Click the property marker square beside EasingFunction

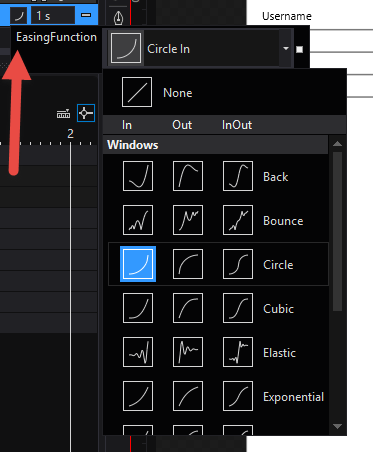click(299, 49)
